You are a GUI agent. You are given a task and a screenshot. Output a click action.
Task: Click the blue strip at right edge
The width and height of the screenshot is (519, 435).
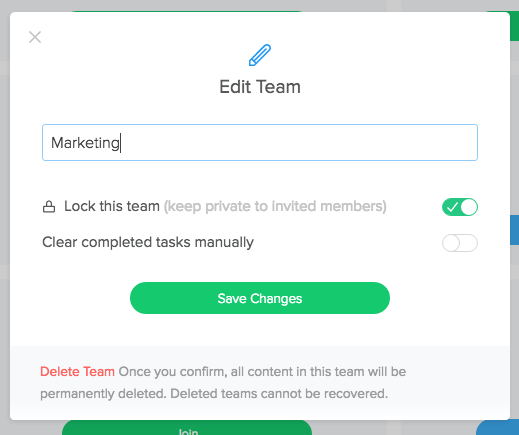(514, 230)
